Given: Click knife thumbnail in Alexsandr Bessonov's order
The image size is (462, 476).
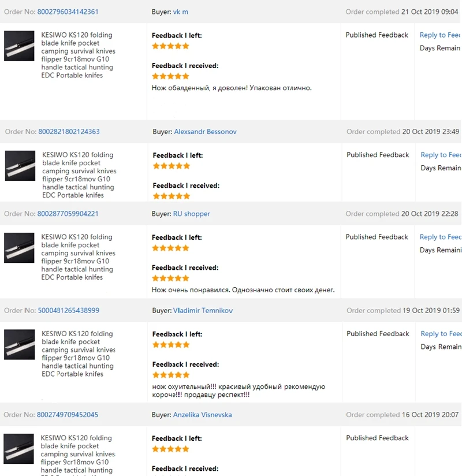Looking at the screenshot, I should tap(20, 166).
